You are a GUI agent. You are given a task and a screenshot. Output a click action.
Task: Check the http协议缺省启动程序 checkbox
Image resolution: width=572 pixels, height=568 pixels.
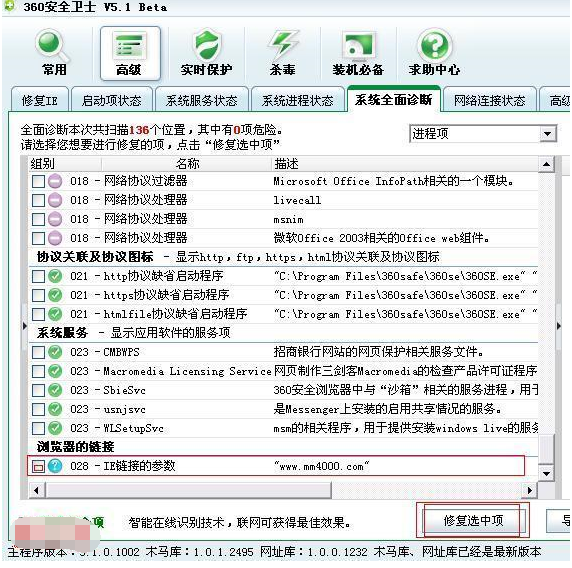pos(38,276)
